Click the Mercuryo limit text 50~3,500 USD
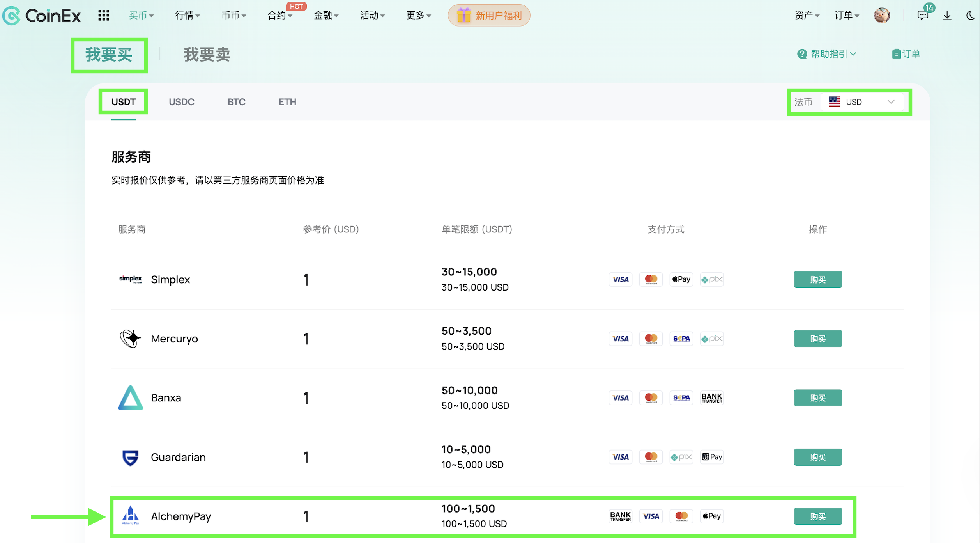The width and height of the screenshot is (980, 543). tap(473, 346)
